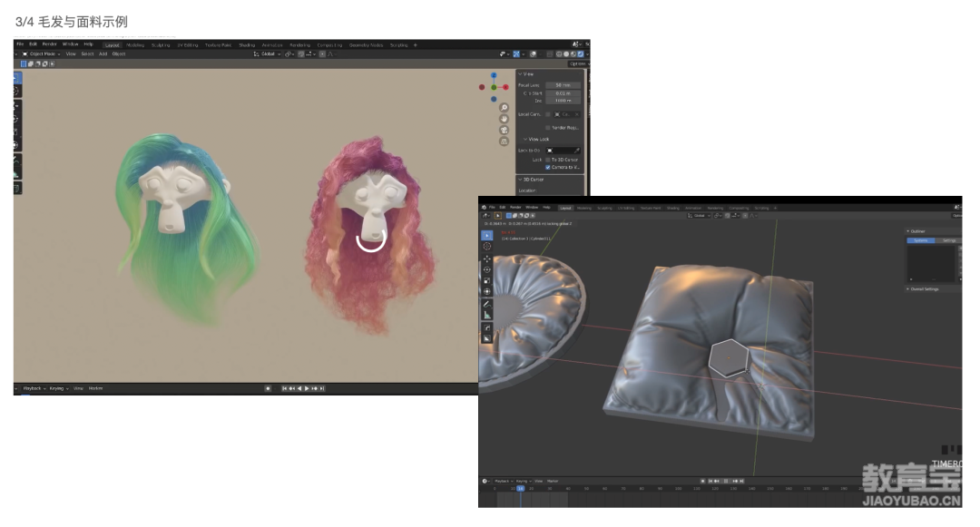Click the zoom magnifier icon in the hair viewport
The width and height of the screenshot is (980, 527).
pyautogui.click(x=504, y=107)
